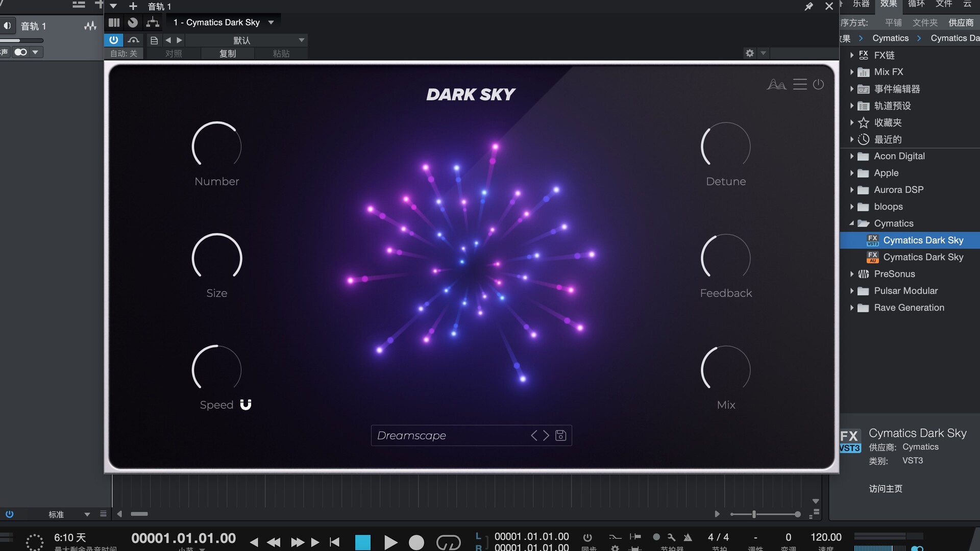Sort browser by 供应商 vendor
Viewport: 980px width, 551px height.
[x=961, y=22]
